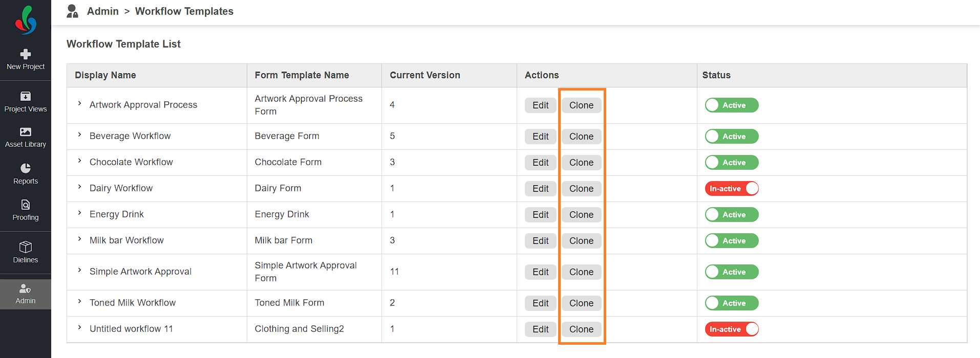Image resolution: width=980 pixels, height=358 pixels.
Task: Toggle Simple Artwork Approval status switch
Action: pyautogui.click(x=732, y=272)
